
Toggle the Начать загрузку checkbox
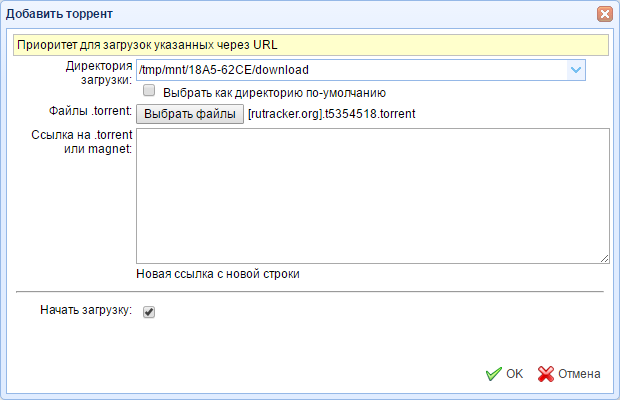point(149,312)
